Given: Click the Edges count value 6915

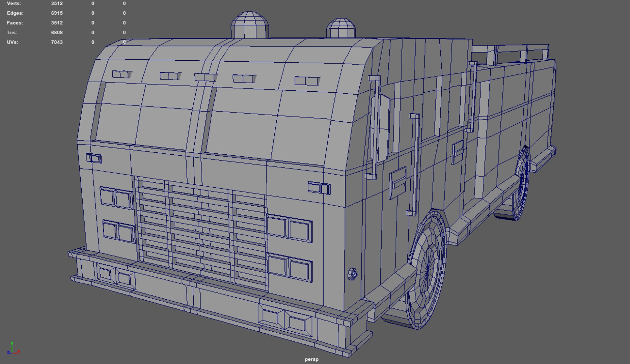Looking at the screenshot, I should pyautogui.click(x=57, y=13).
